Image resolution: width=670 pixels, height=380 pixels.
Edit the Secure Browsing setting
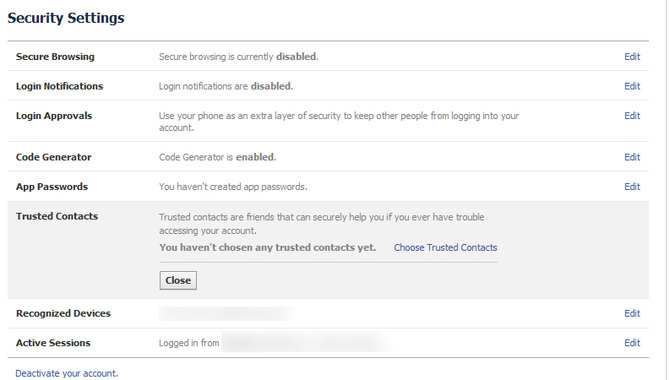[632, 57]
